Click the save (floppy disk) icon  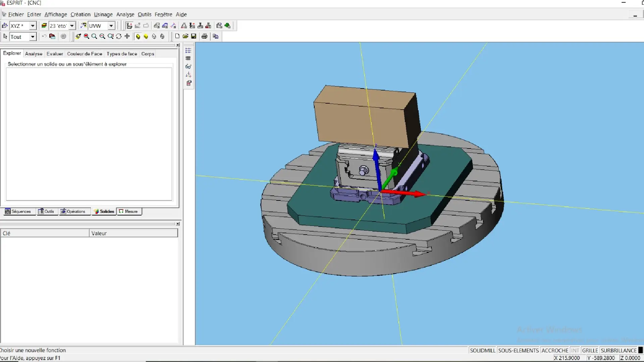click(194, 36)
